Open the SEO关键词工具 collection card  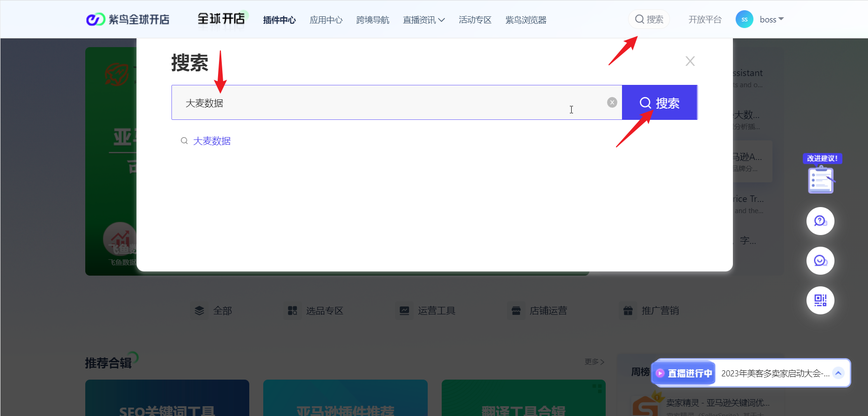pos(167,398)
